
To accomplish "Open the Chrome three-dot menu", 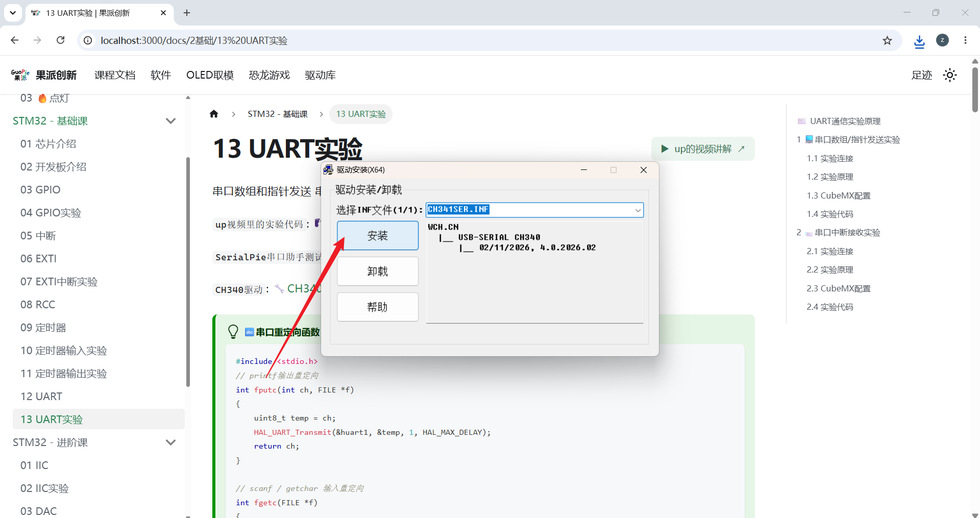I will tap(965, 40).
